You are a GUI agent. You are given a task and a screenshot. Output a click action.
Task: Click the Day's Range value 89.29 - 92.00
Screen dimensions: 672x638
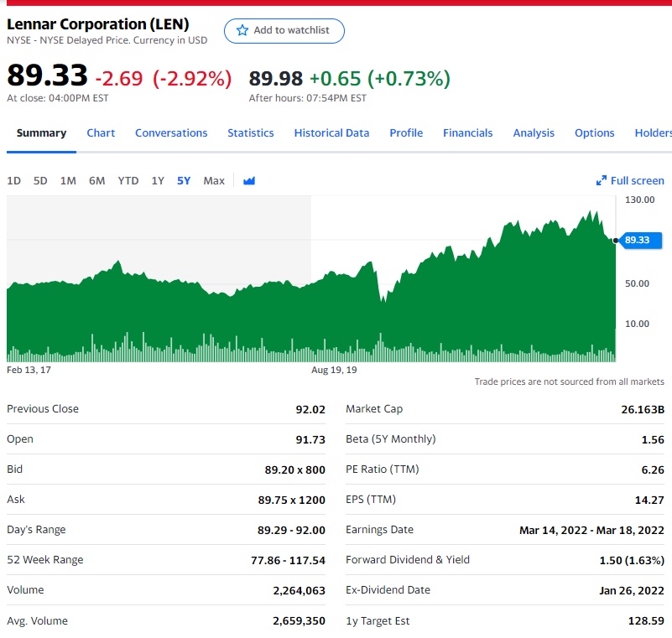[x=291, y=530]
